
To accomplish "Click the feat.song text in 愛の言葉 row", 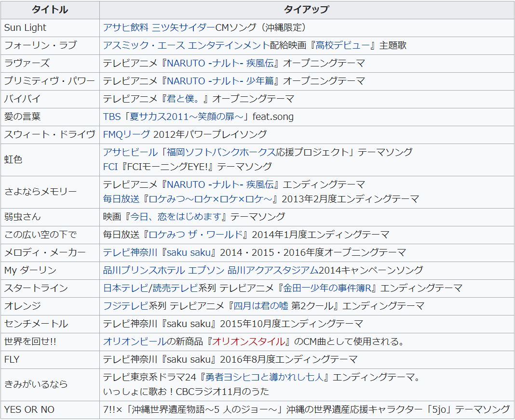I will point(273,117).
